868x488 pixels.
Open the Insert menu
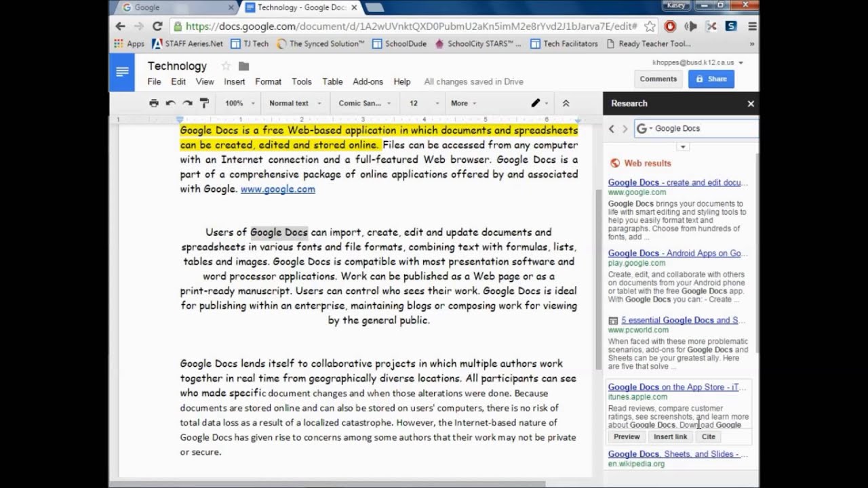(x=235, y=81)
